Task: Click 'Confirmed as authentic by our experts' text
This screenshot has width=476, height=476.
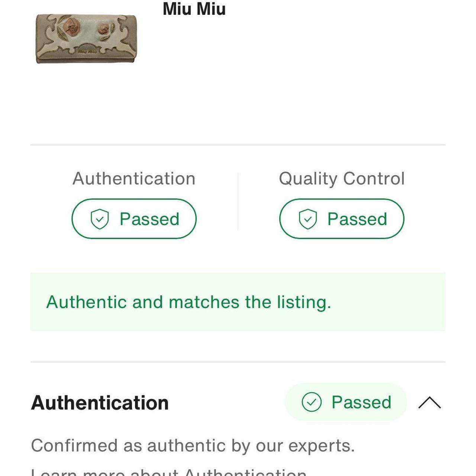Action: point(193,446)
